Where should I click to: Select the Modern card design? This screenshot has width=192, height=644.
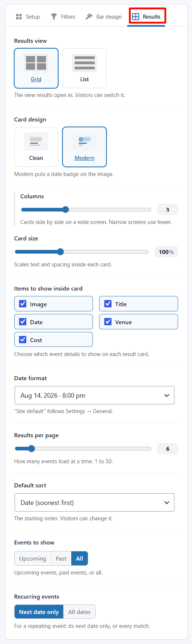pyautogui.click(x=84, y=147)
